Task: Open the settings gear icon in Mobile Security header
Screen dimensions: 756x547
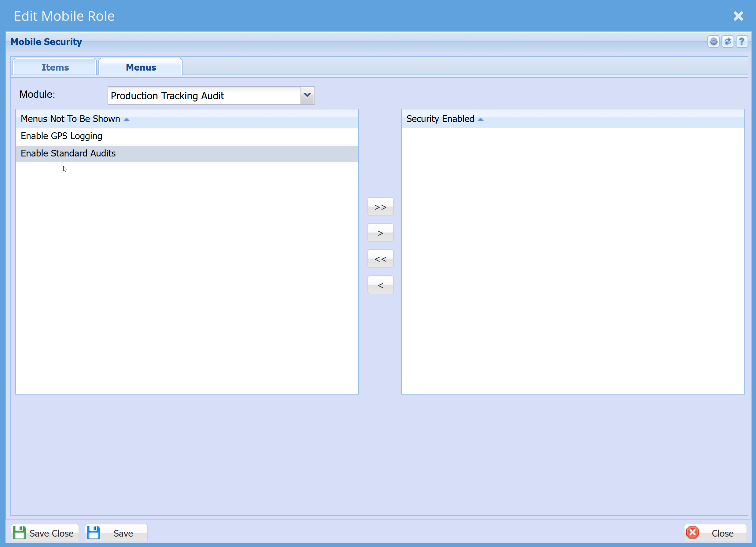Action: 713,42
